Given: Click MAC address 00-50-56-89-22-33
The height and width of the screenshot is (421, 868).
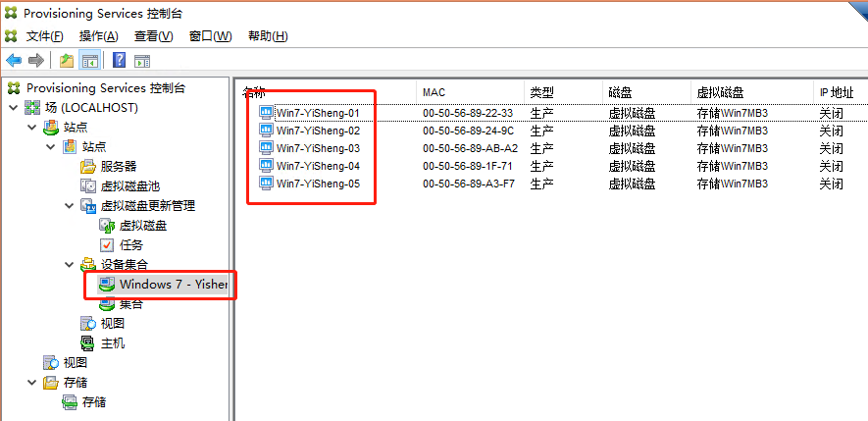Looking at the screenshot, I should point(468,114).
